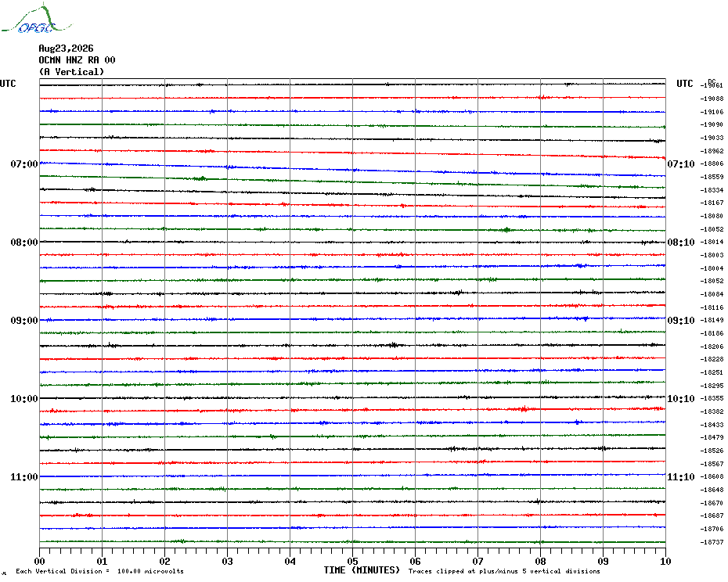Click minute tick label 01
The image size is (728, 582).
tap(102, 561)
